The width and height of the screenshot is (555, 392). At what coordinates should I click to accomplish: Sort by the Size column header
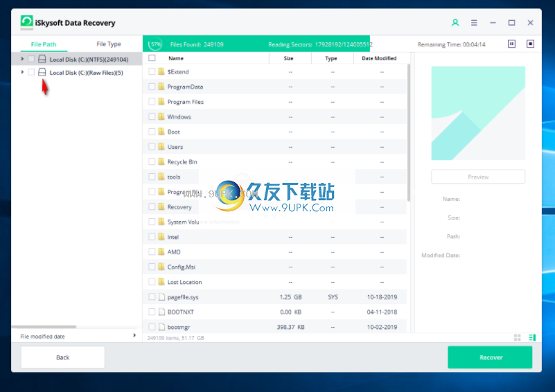[288, 58]
